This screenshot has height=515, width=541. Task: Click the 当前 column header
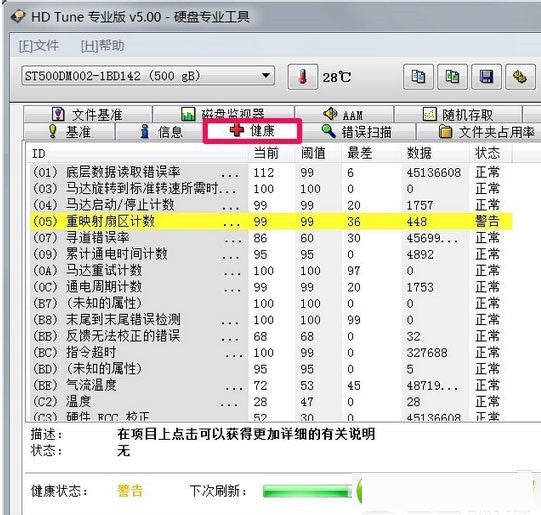266,153
